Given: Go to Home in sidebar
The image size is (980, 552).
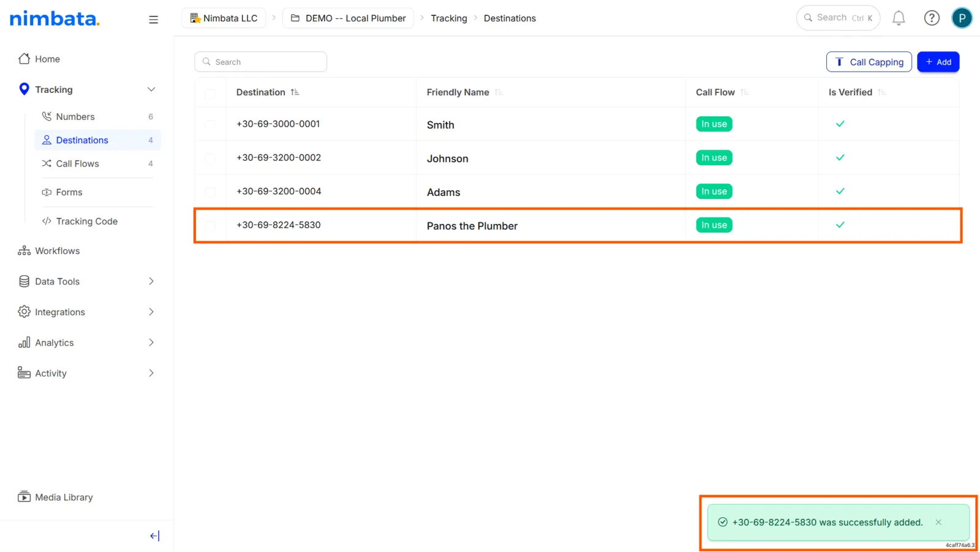Looking at the screenshot, I should (39, 59).
